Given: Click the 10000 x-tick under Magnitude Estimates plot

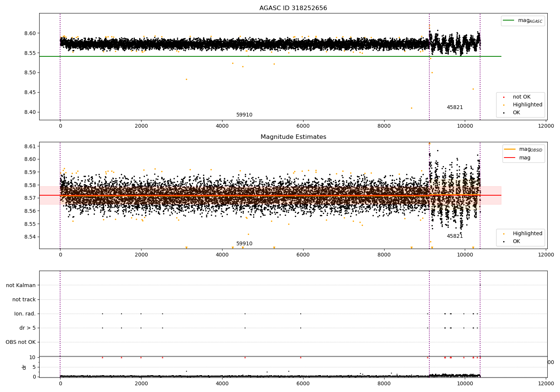Looking at the screenshot, I should (x=465, y=255).
